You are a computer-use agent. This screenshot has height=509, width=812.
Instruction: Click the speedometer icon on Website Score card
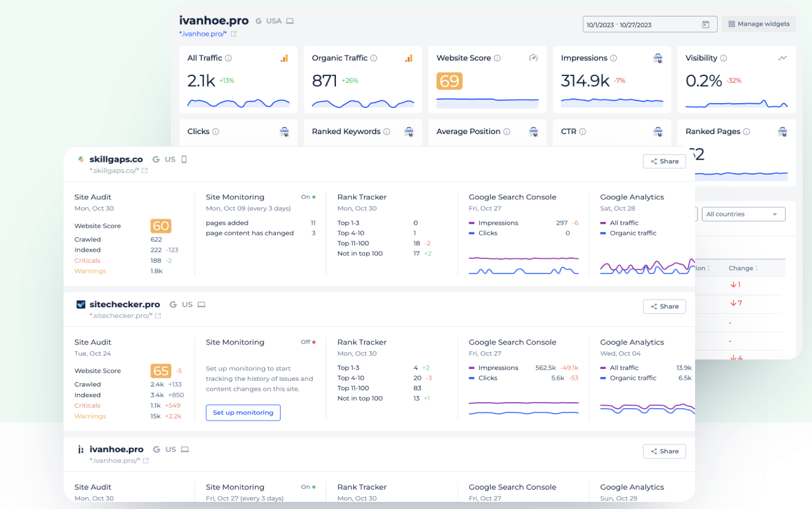pos(534,58)
